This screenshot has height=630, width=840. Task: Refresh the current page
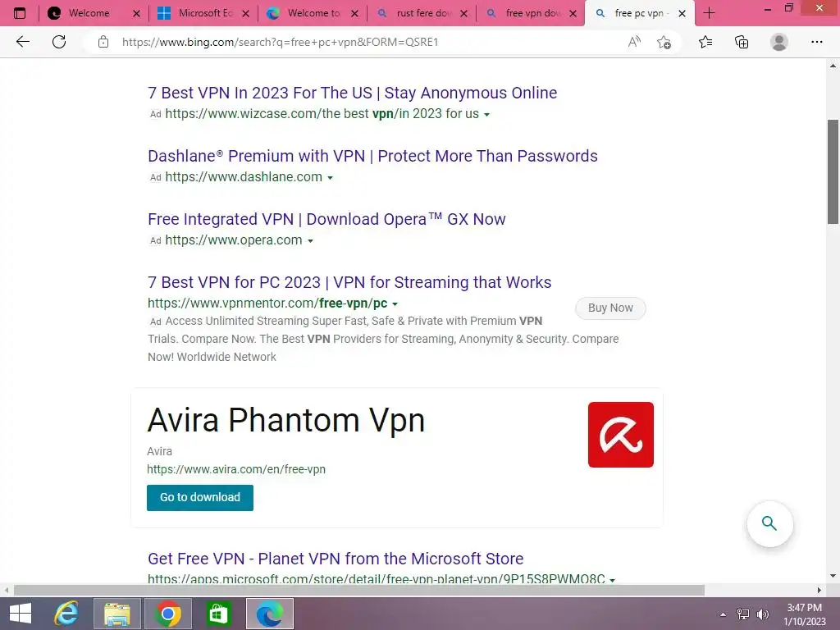pyautogui.click(x=59, y=42)
